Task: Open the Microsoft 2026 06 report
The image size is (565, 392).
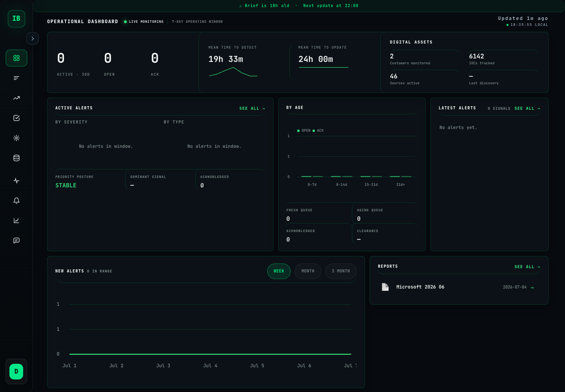Action: [x=459, y=287]
